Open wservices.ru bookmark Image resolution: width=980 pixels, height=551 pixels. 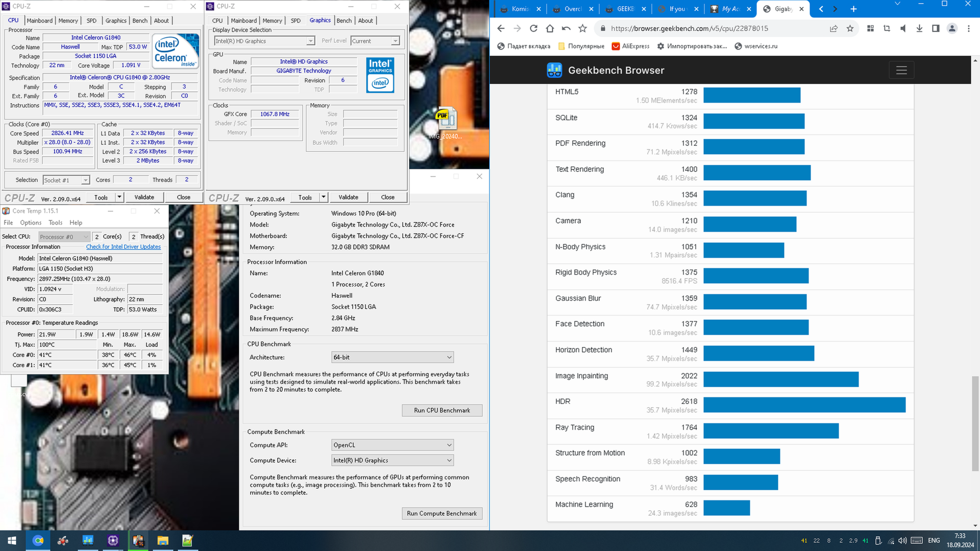tap(756, 46)
